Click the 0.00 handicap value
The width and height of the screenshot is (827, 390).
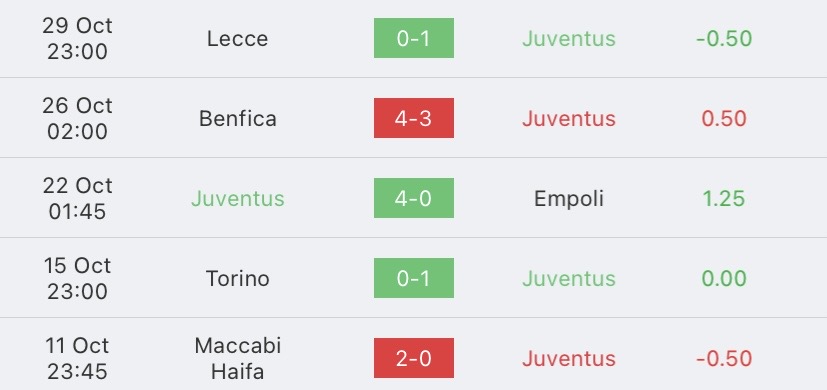[724, 278]
